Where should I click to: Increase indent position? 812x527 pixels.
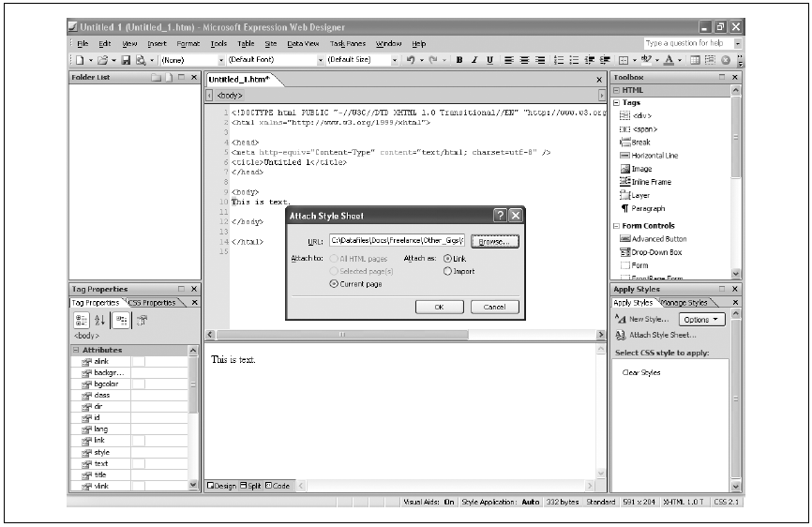(605, 60)
